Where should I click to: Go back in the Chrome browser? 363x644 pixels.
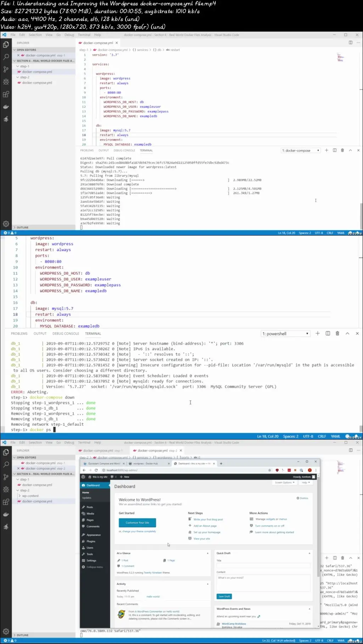pyautogui.click(x=84, y=470)
